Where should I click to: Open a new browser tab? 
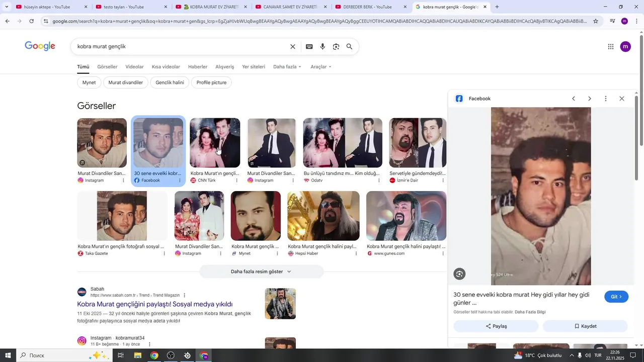(497, 7)
